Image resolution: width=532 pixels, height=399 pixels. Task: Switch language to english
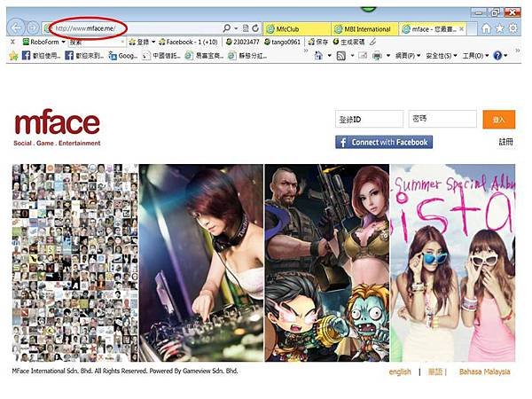[400, 372]
